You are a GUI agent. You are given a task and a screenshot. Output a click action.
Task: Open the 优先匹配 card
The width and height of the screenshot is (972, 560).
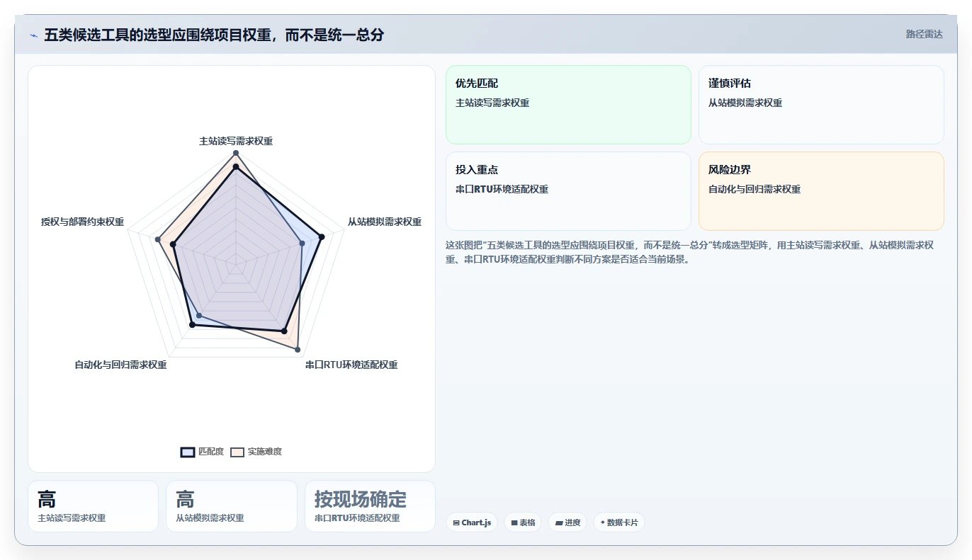[568, 105]
